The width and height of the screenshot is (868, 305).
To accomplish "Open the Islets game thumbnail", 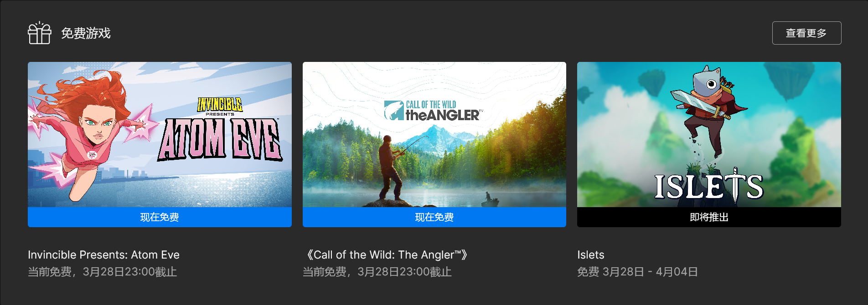I will point(709,135).
